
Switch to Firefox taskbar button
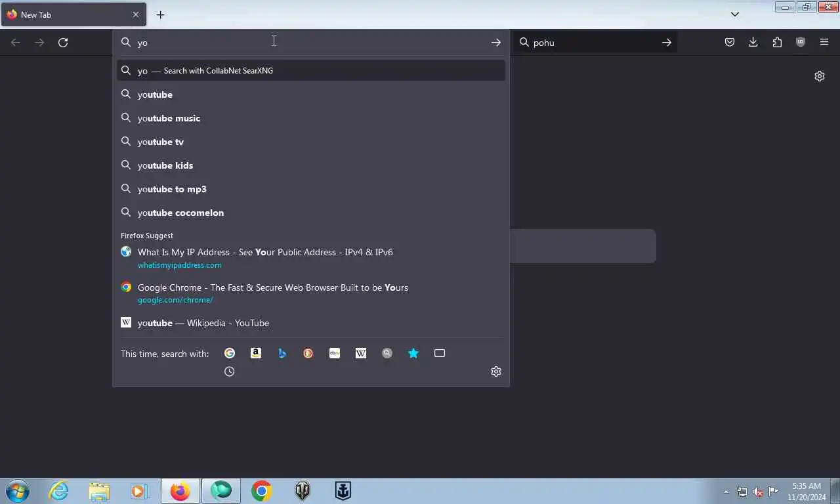tap(180, 491)
